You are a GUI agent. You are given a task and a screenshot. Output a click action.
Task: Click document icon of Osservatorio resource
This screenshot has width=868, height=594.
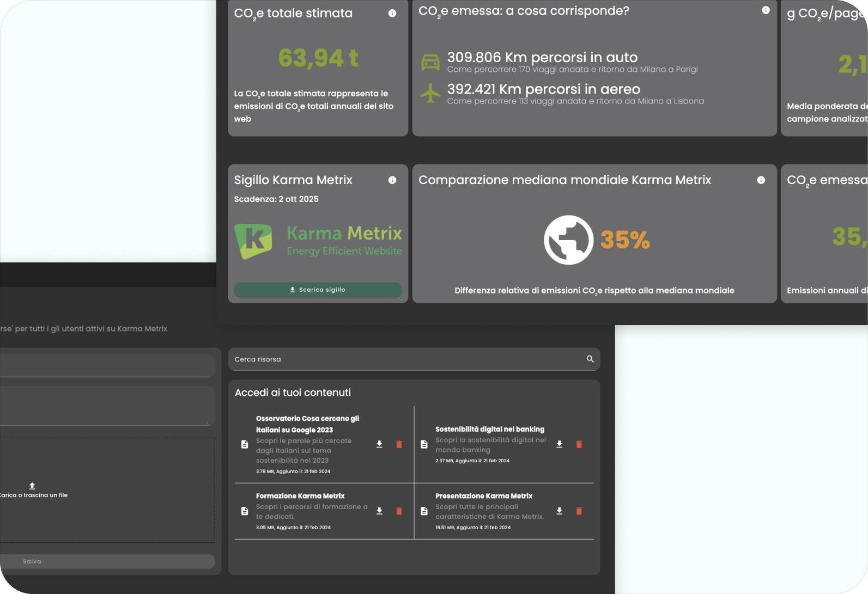pyautogui.click(x=245, y=445)
